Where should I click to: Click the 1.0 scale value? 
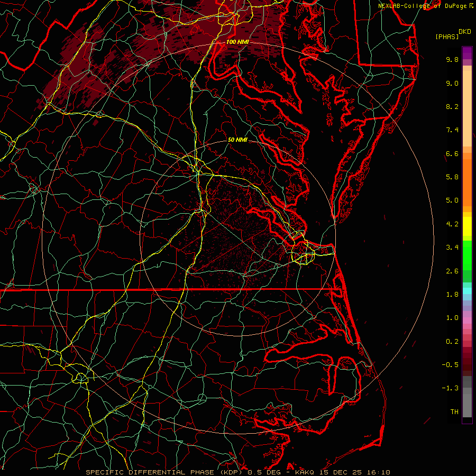point(452,318)
